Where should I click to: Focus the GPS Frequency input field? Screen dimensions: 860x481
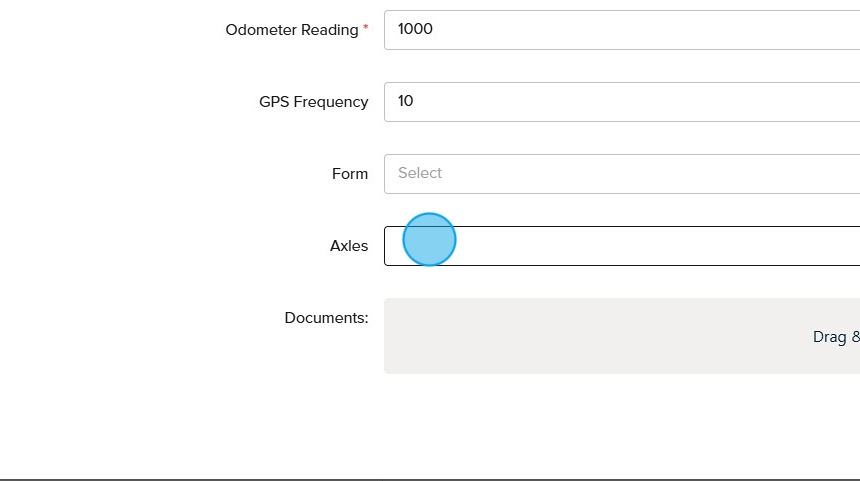620,102
